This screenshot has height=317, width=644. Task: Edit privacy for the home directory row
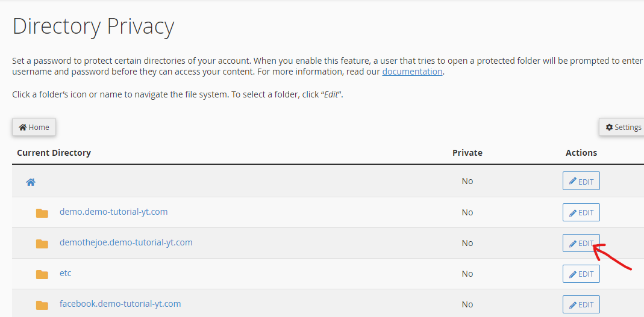[581, 181]
